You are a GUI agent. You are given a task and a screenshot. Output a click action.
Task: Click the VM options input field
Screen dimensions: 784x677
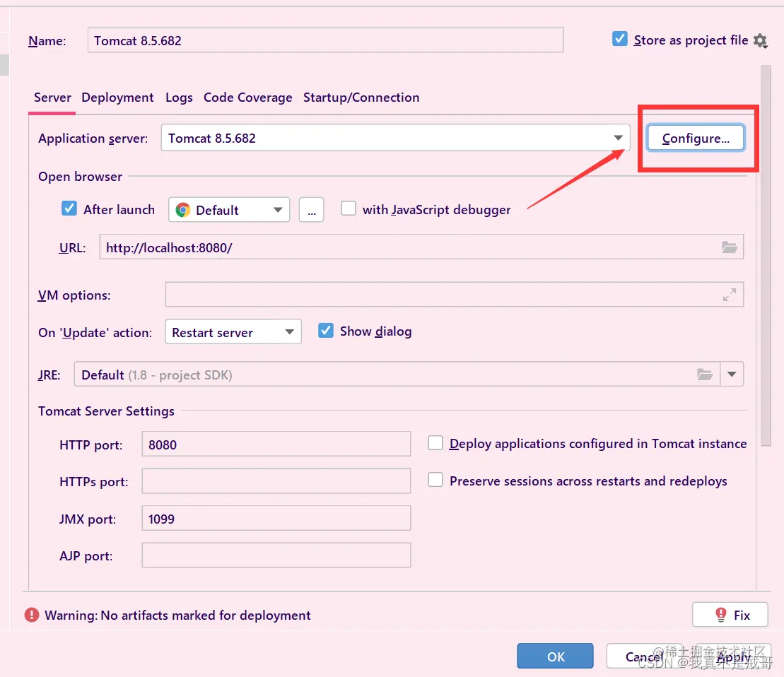(455, 294)
